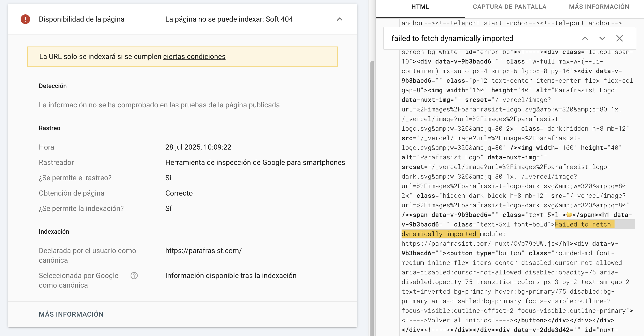Click the 'Declarada por el usuario como canónica' label
Viewport: 644px width, 336px height.
click(x=87, y=255)
